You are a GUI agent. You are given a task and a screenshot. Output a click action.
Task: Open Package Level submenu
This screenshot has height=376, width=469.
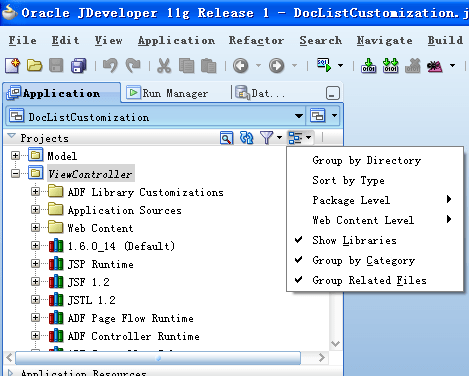click(376, 200)
